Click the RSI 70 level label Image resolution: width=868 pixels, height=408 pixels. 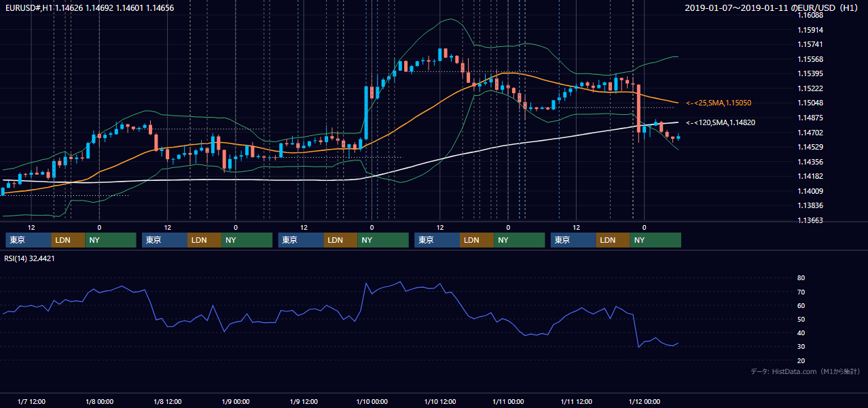click(x=801, y=292)
